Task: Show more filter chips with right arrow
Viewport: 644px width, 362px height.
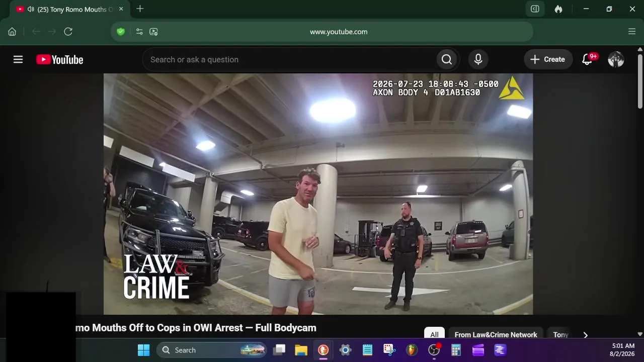Action: click(x=585, y=335)
